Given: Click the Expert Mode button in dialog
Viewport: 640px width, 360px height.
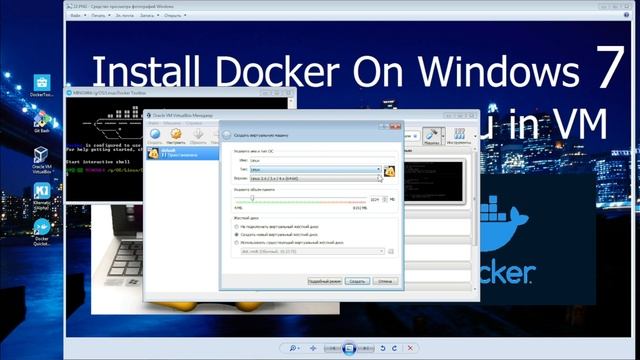Looking at the screenshot, I should click(324, 281).
